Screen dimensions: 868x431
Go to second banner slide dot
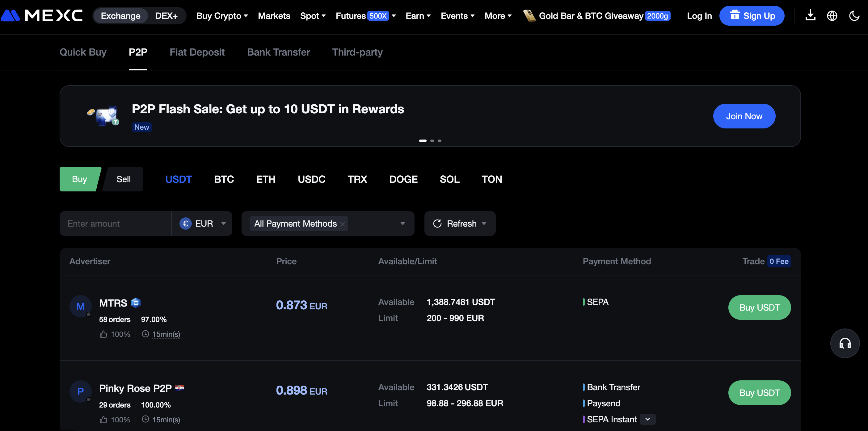pyautogui.click(x=432, y=141)
